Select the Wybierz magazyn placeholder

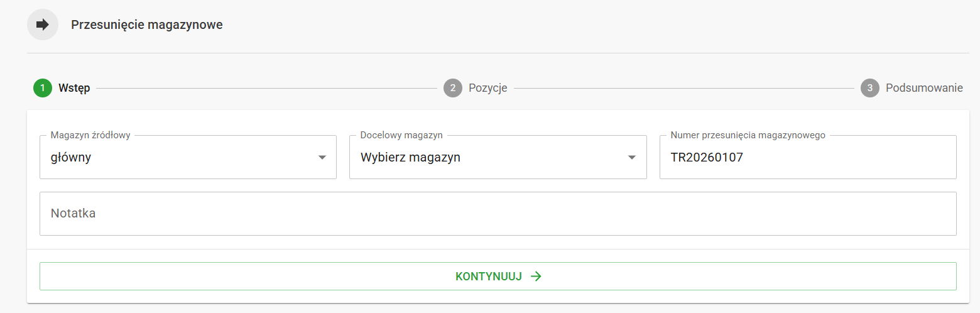(410, 158)
